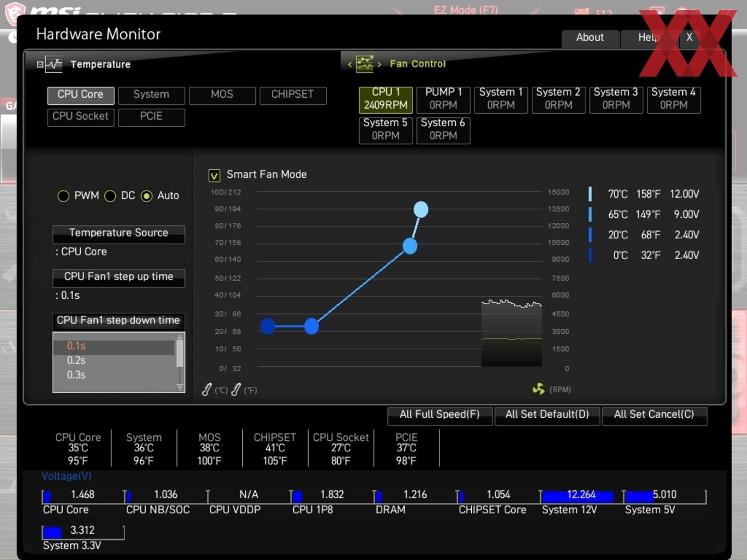Screen dimensions: 747x560
Task: Go to previous Fan Control page arrow
Action: tap(350, 64)
